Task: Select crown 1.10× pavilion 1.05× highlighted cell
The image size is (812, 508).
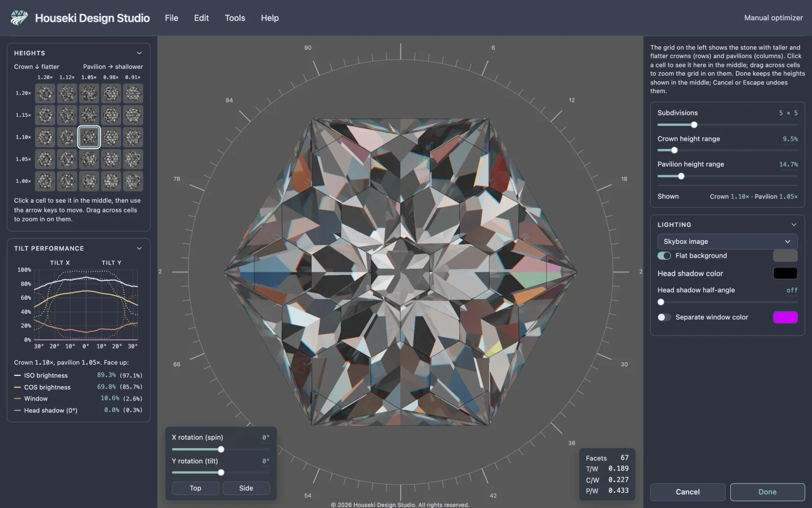Action: tap(89, 137)
